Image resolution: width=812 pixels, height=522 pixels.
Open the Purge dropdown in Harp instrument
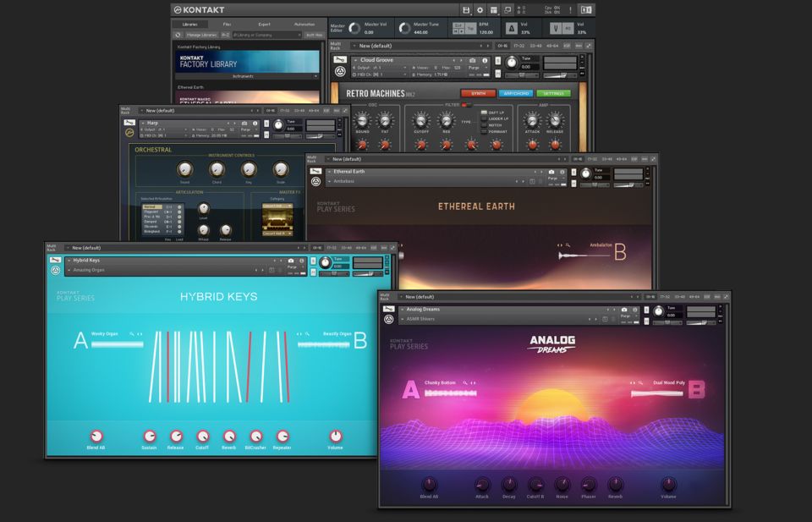click(x=245, y=129)
